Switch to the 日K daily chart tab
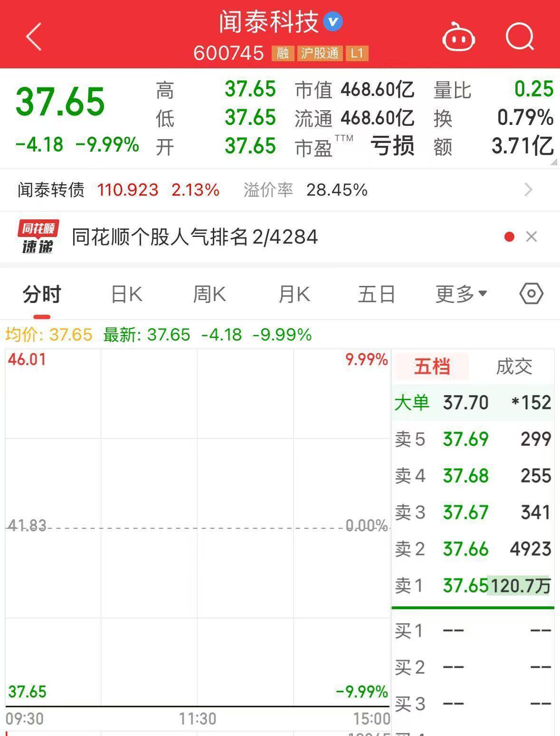The height and width of the screenshot is (736, 560). [x=126, y=293]
